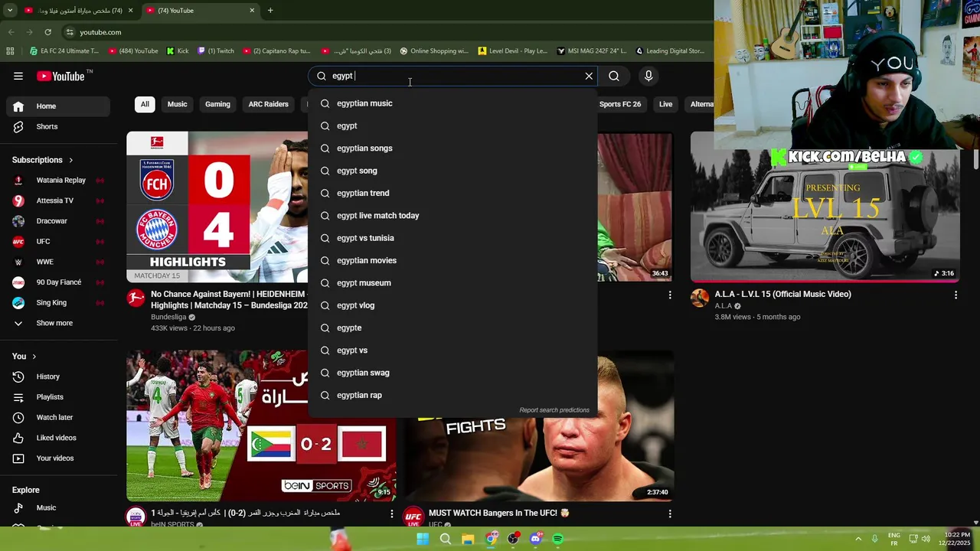Choose suggestion "egyptian movies"

tap(452, 260)
